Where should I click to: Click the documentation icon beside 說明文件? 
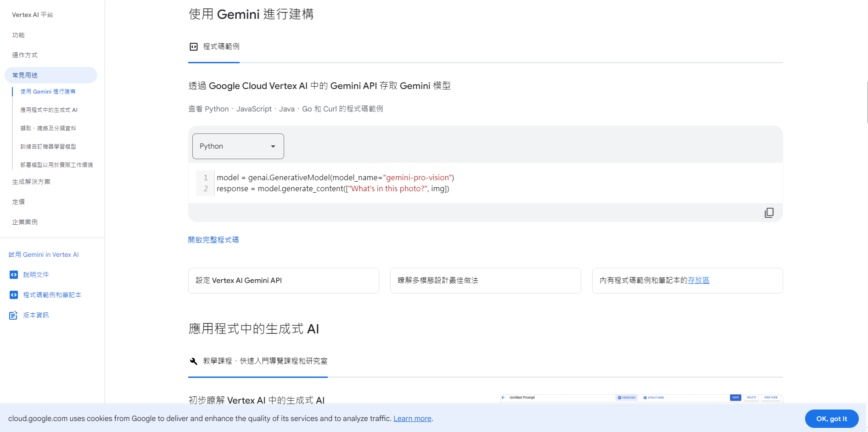pyautogui.click(x=14, y=275)
